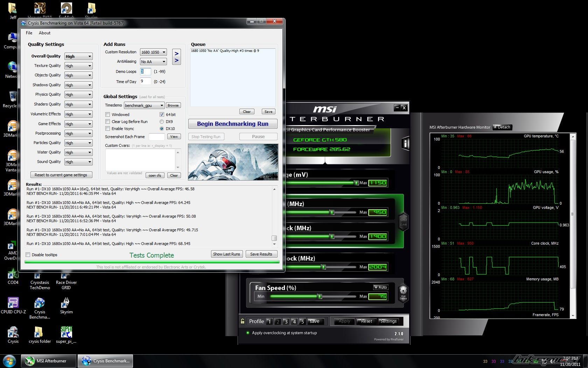This screenshot has height=368, width=588.
Task: Click the Windows Start orb
Action: click(9, 361)
